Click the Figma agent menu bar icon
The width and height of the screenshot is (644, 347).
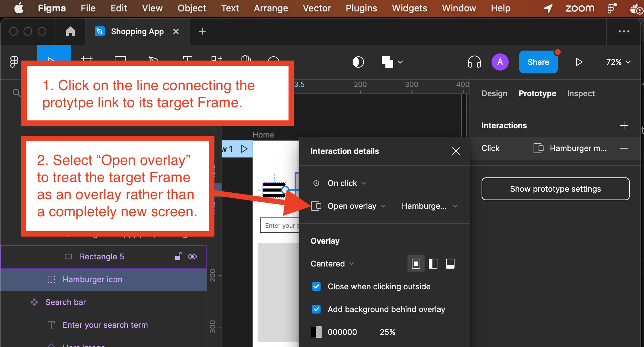[x=612, y=8]
